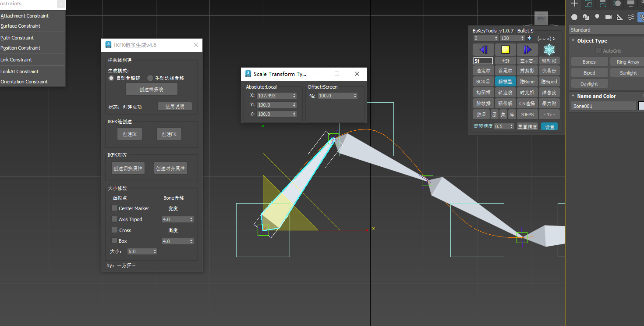Select the Cameras category icon

(608, 17)
